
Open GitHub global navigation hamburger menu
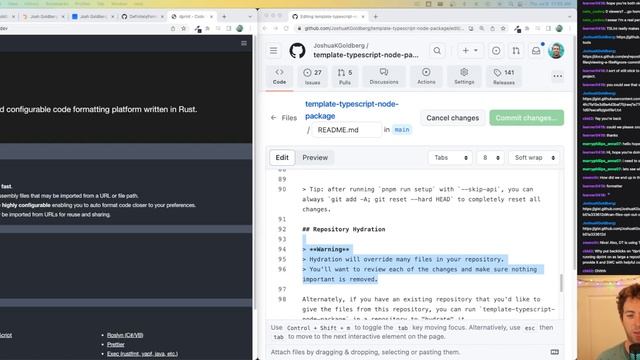click(273, 51)
